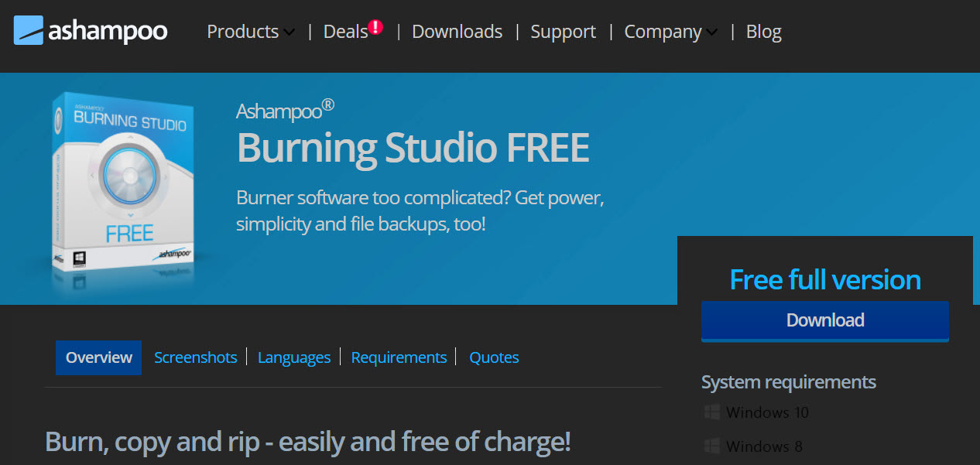This screenshot has width=980, height=465.
Task: Click the 'Burn, copy and rip' heading
Action: click(308, 442)
